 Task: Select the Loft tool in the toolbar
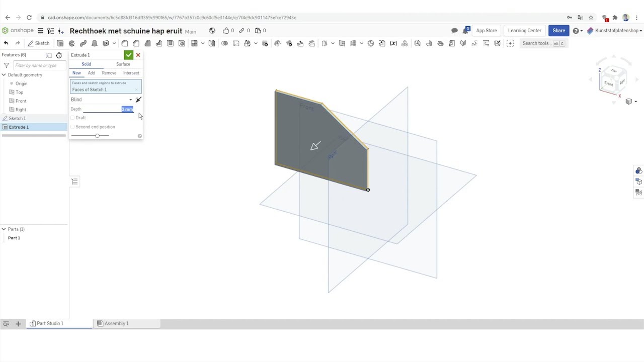click(x=95, y=43)
